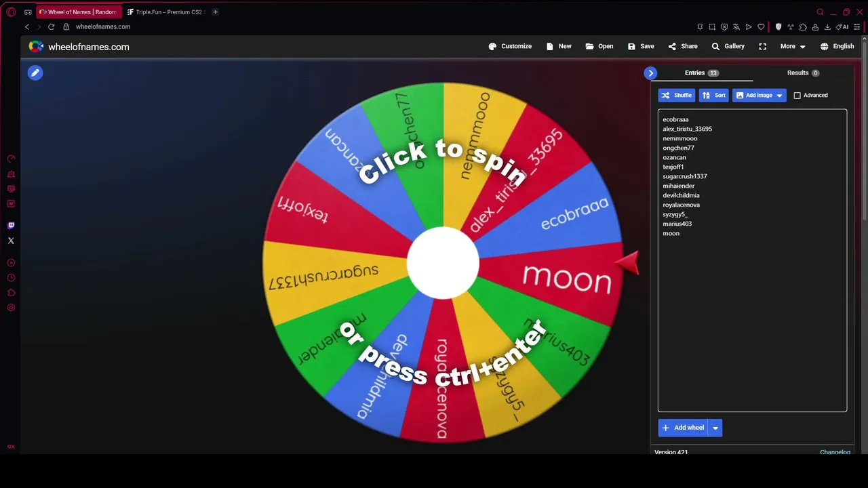Click the wheelofnames.com logo
Image resolution: width=868 pixels, height=488 pixels.
[x=79, y=47]
